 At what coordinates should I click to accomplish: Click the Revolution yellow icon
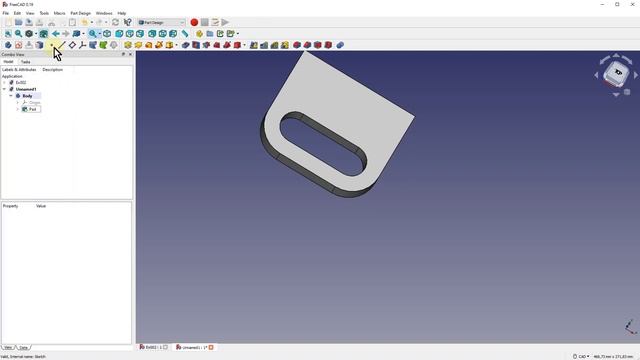pyautogui.click(x=138, y=45)
